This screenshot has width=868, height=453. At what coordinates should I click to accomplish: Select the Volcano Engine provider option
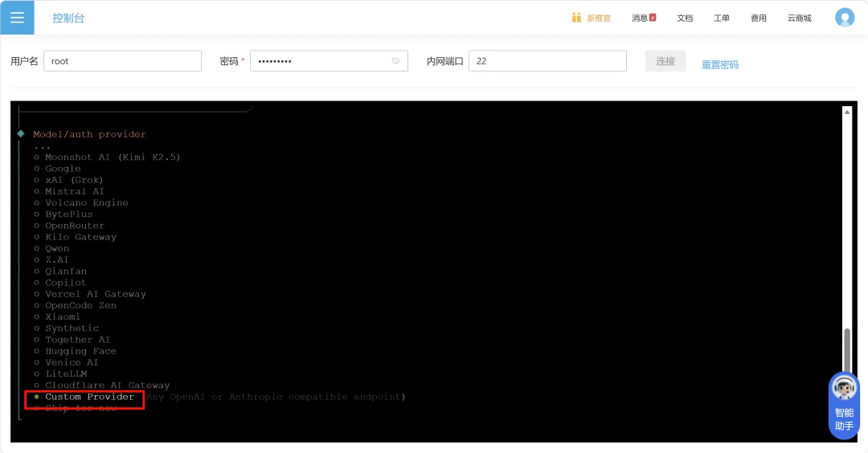(x=81, y=203)
